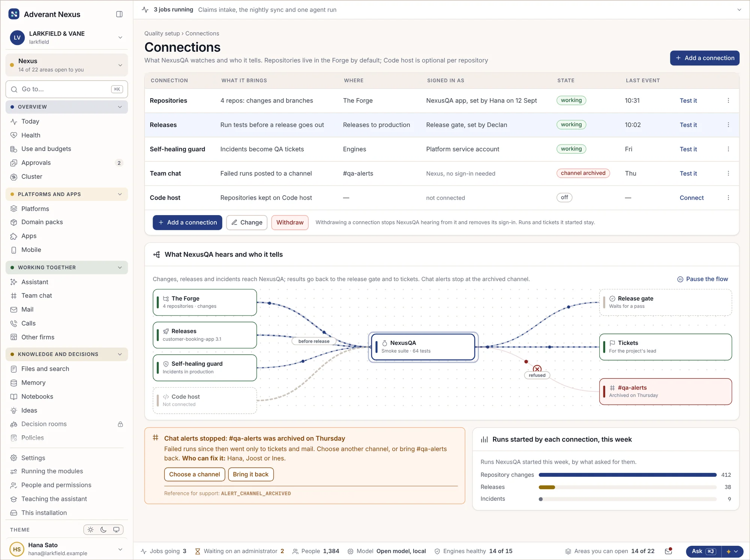
Task: Click the Cluster icon in sidebar
Action: [x=14, y=177]
